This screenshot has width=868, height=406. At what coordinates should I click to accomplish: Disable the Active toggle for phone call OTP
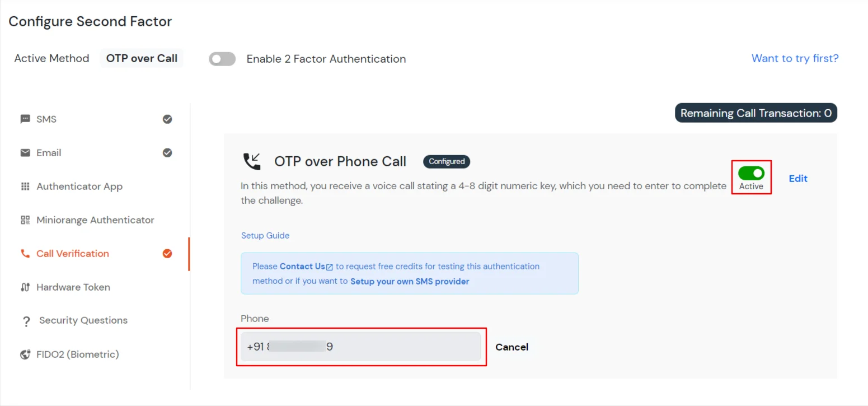tap(751, 173)
